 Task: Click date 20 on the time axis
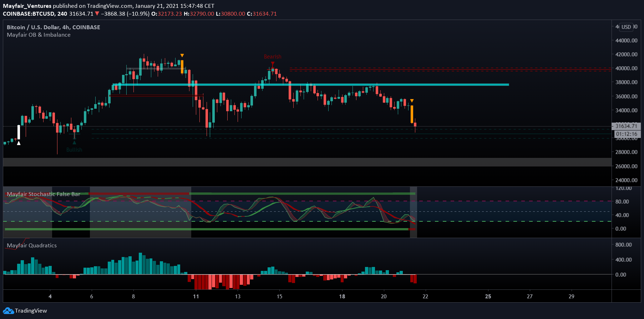[x=384, y=296]
